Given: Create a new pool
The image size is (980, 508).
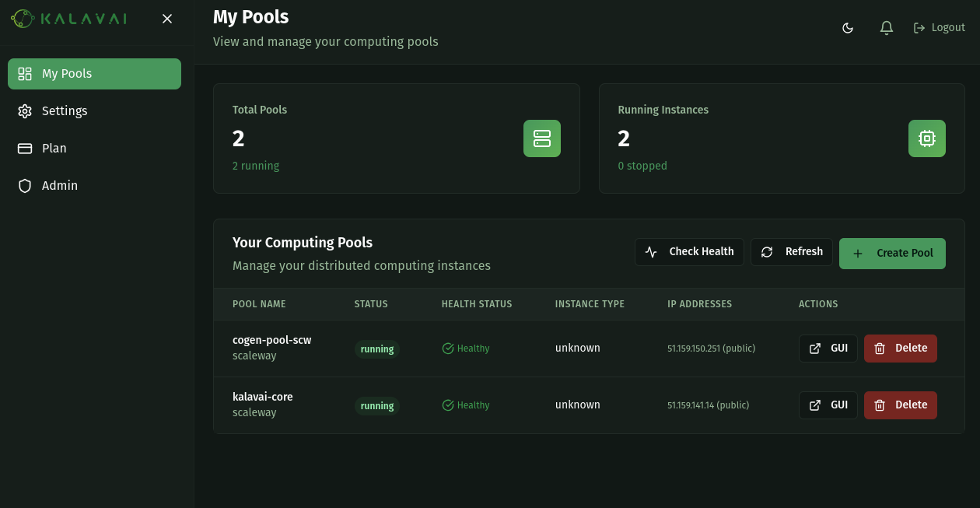Looking at the screenshot, I should [892, 254].
